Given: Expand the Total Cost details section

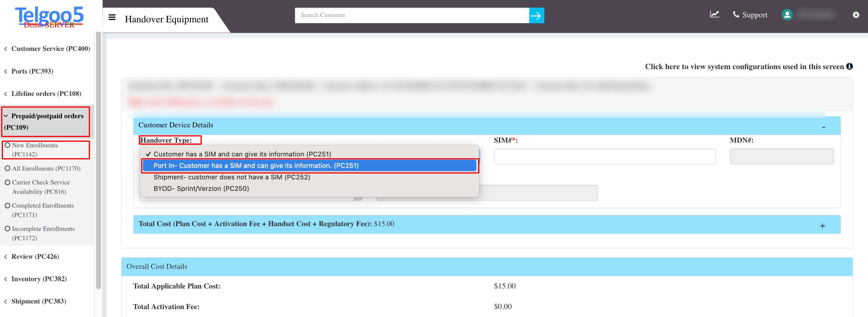Looking at the screenshot, I should pos(822,226).
